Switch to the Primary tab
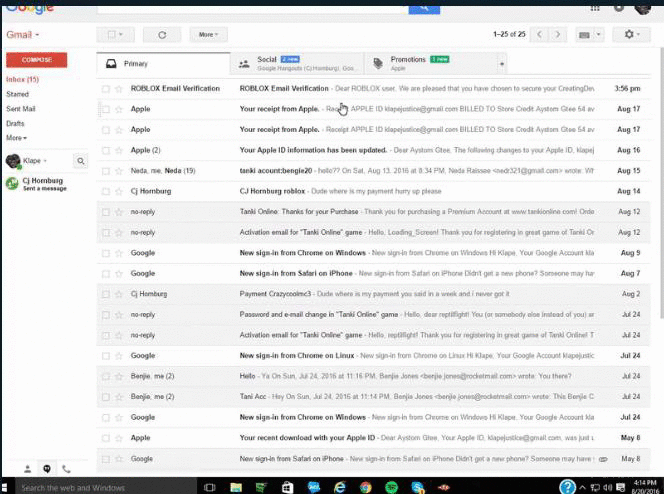This screenshot has width=664, height=494. (163, 63)
